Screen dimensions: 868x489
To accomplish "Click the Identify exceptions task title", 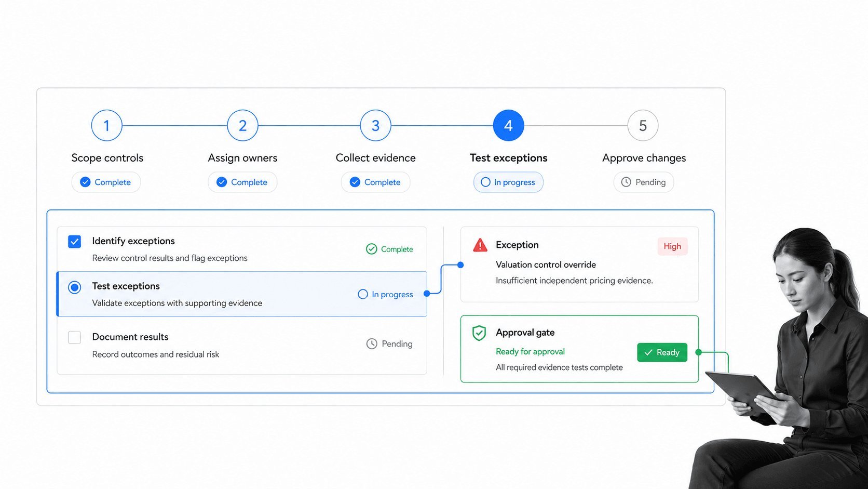I will coord(133,241).
